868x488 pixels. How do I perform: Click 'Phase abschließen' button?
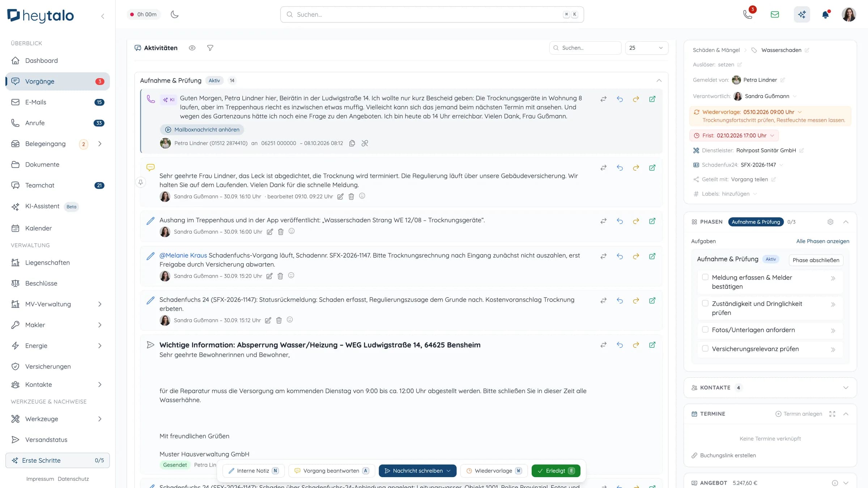pos(816,260)
